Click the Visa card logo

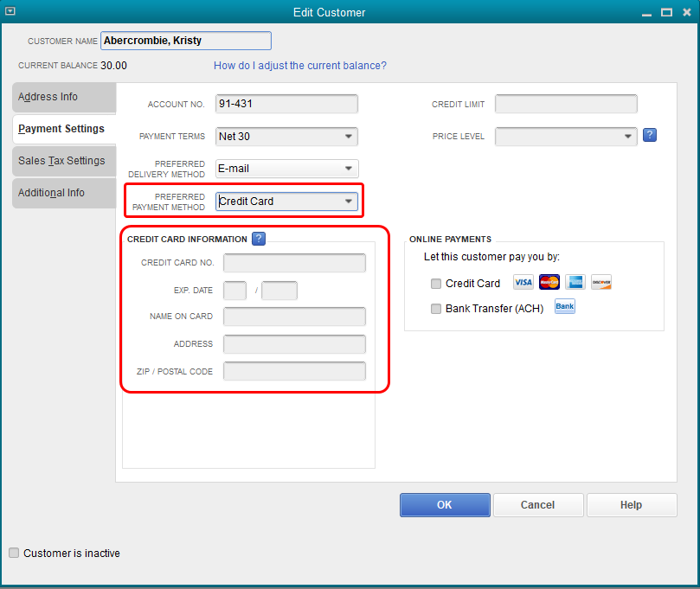coord(523,282)
